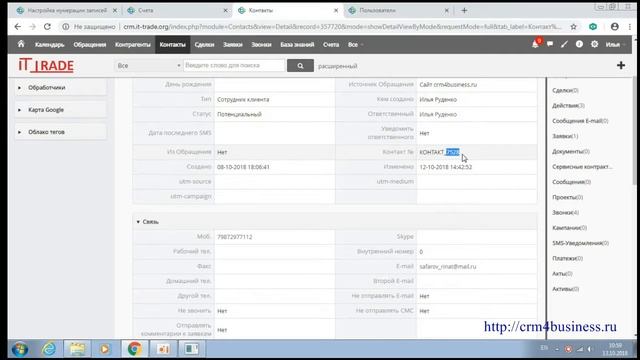This screenshot has height=360, width=640.
Task: Open related Активы list
Action: point(565,289)
